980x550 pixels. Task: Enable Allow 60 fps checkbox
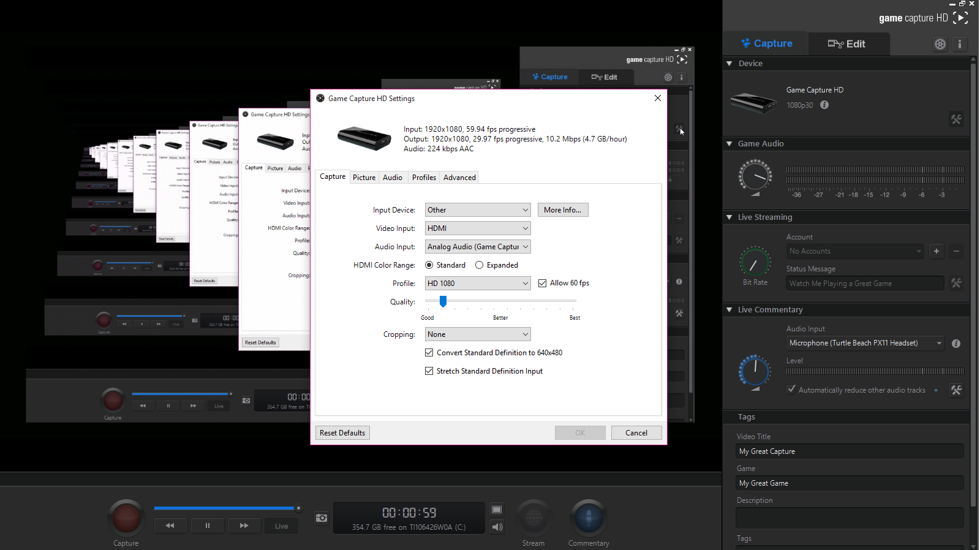542,283
